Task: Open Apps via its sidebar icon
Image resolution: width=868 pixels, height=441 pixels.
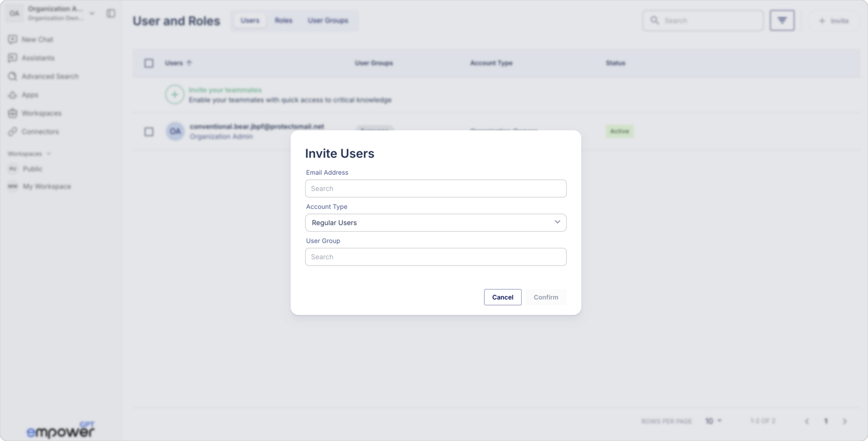Action: pyautogui.click(x=13, y=95)
